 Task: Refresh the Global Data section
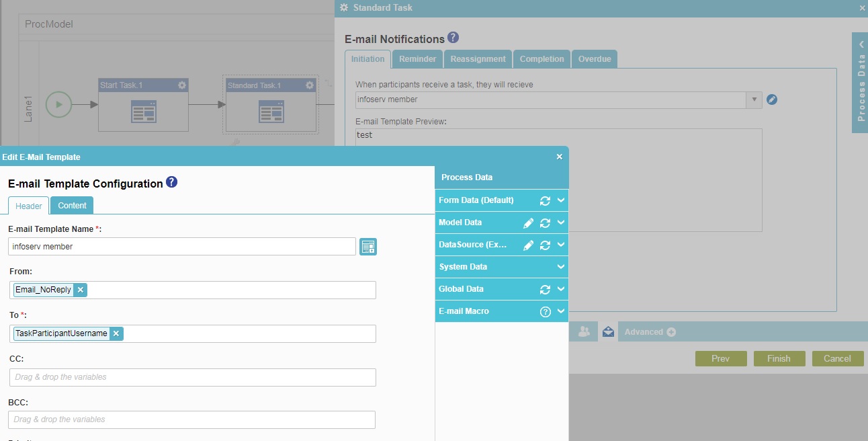click(x=545, y=290)
